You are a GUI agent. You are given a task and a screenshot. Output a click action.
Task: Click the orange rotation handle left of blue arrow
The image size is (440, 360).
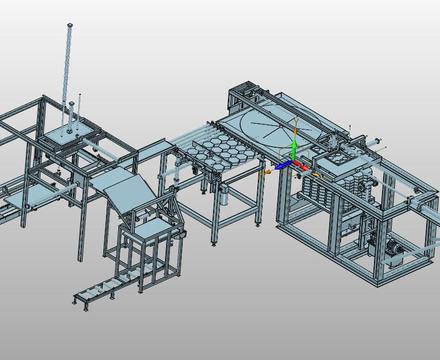(267, 172)
